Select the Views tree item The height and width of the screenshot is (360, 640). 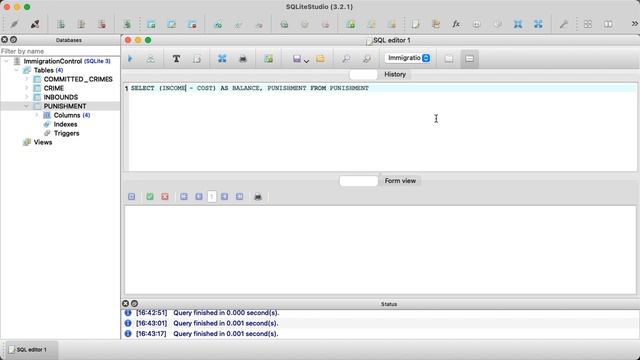pyautogui.click(x=42, y=142)
